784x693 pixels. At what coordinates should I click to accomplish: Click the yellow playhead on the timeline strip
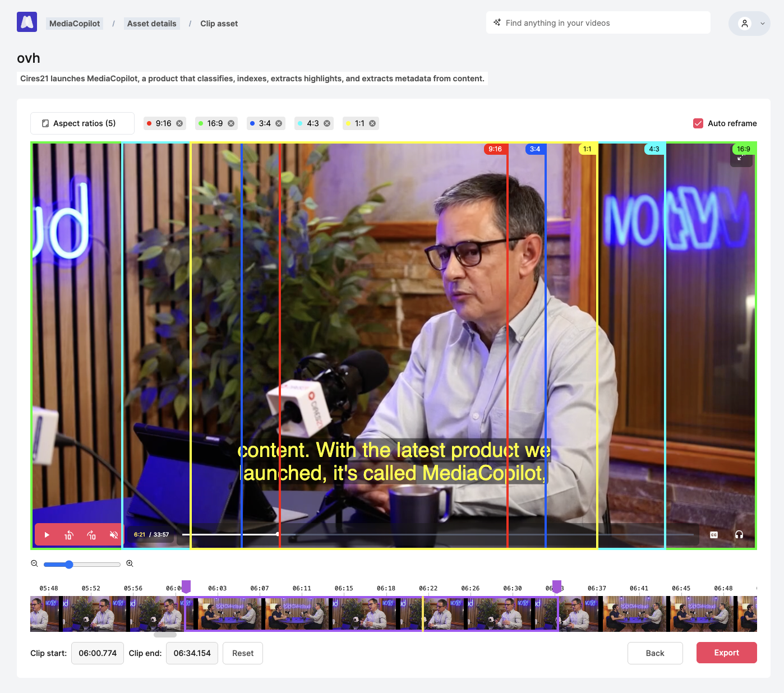pos(422,614)
